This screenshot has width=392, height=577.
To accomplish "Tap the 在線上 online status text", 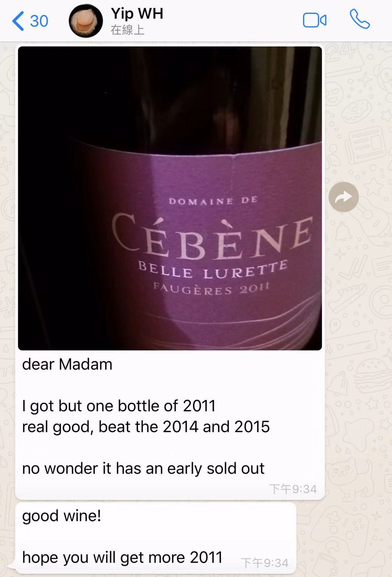I will [x=127, y=30].
